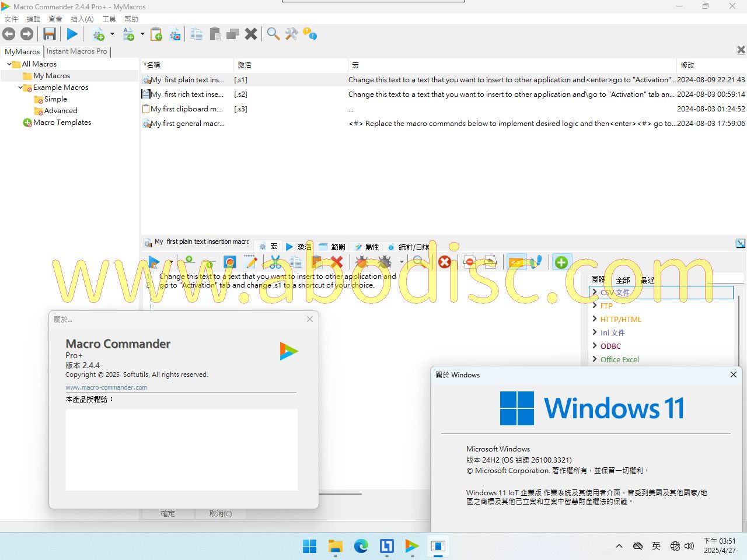Click the red circle stop icon in editor toolbar
Viewport: 747px width, 560px height.
click(445, 262)
